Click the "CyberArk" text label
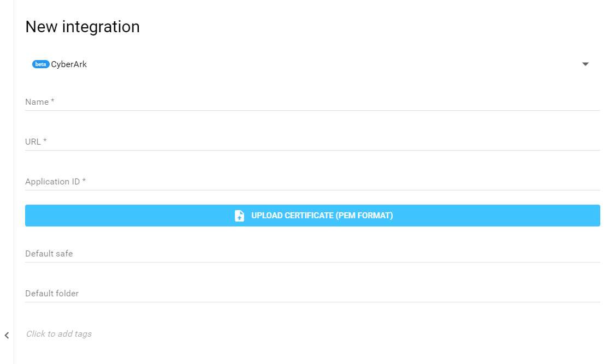The height and width of the screenshot is (364, 609). coord(69,64)
